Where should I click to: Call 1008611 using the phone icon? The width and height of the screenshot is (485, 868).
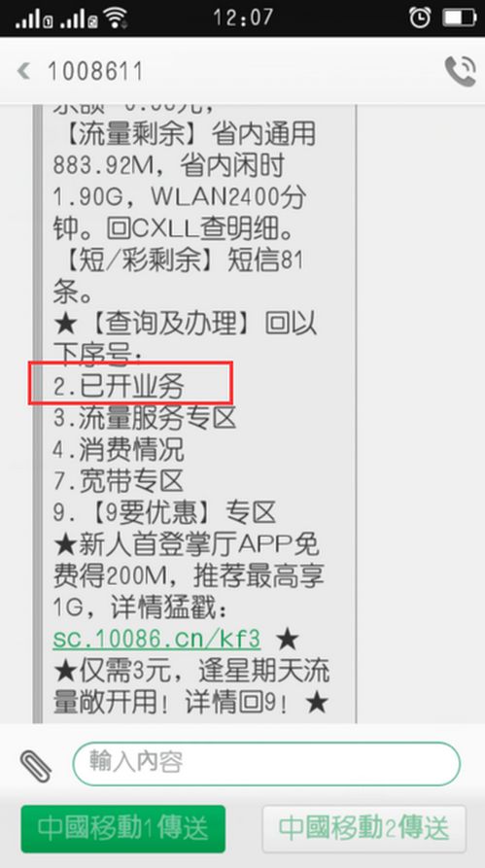460,71
